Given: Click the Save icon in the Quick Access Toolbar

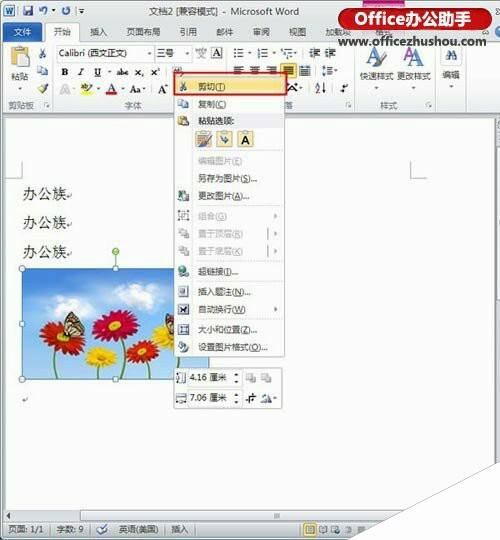Looking at the screenshot, I should click(28, 10).
